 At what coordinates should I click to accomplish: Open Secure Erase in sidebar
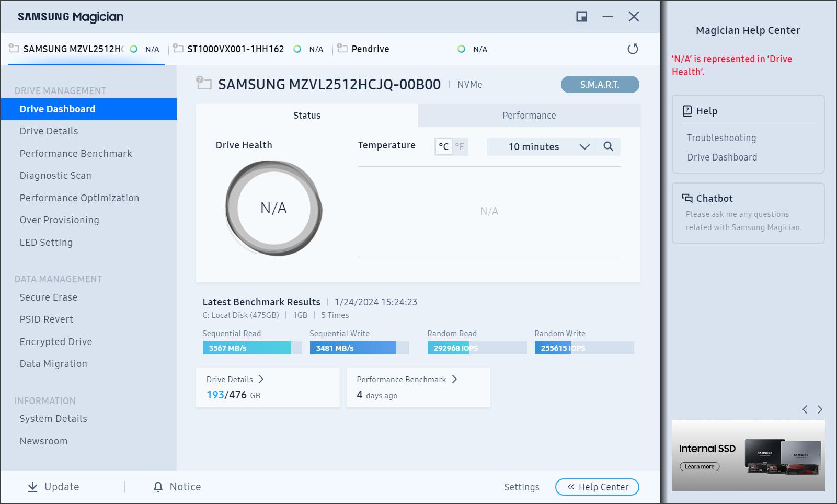tap(49, 297)
